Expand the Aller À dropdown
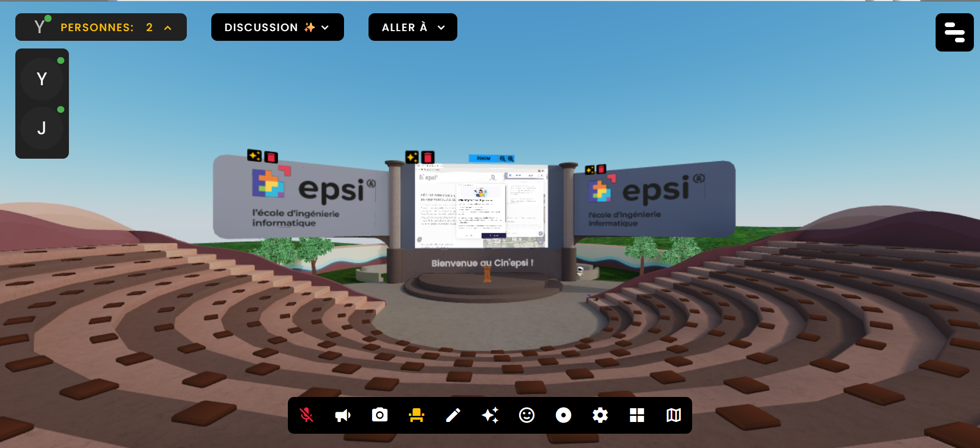 coord(413,27)
